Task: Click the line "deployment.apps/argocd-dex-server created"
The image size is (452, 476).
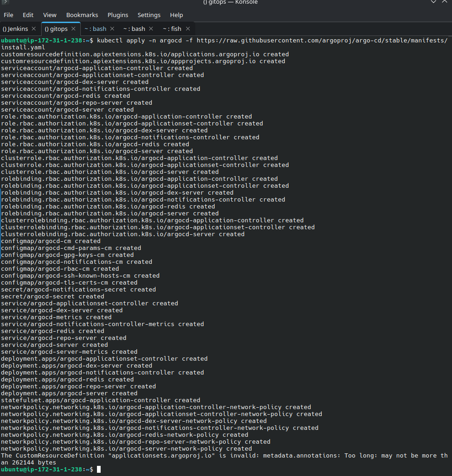Action: point(77,366)
